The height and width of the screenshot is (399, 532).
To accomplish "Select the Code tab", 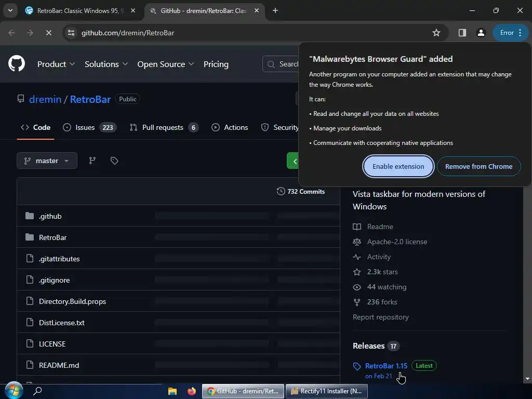I will 36,127.
